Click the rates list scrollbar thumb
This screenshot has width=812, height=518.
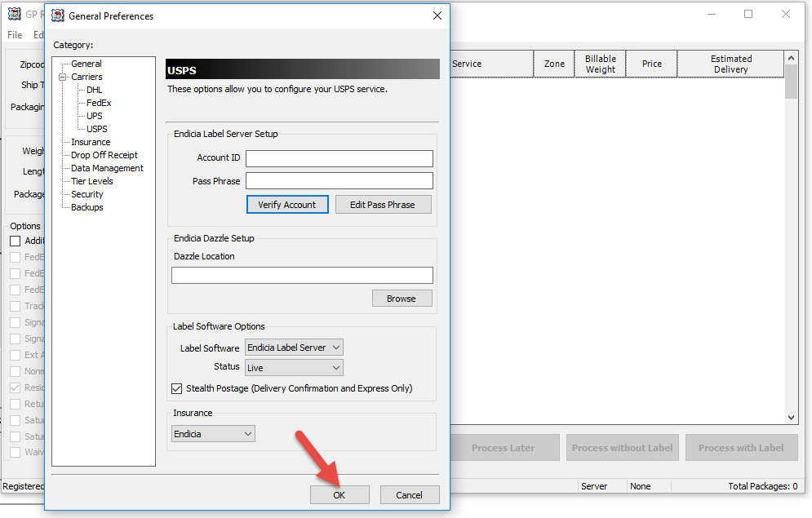point(791,82)
